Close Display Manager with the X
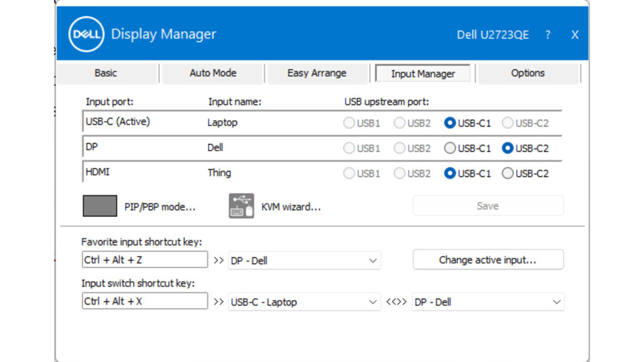 (x=575, y=35)
